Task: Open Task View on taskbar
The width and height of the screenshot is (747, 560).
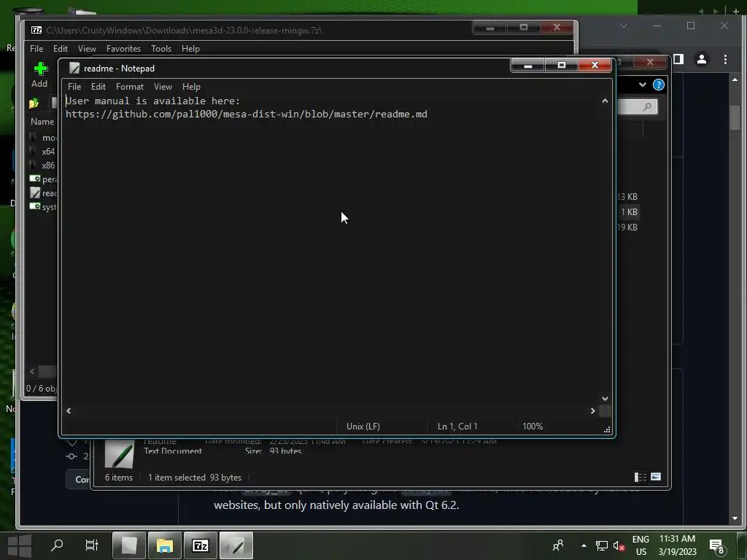Action: [x=91, y=545]
